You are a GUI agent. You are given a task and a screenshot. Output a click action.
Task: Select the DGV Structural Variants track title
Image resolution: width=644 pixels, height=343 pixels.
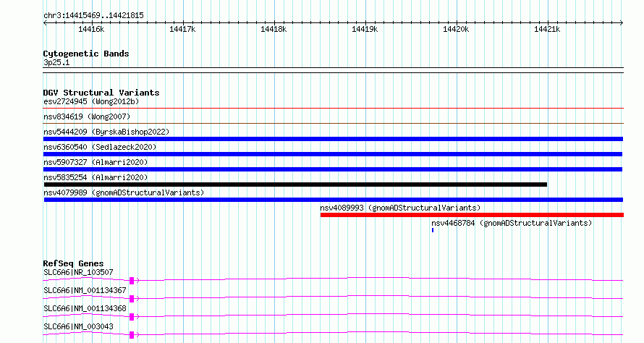coord(101,93)
